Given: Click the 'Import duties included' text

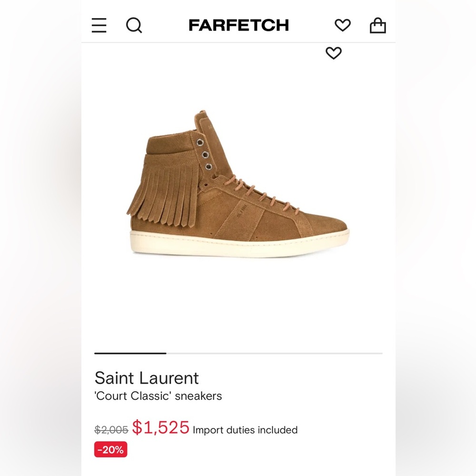Looking at the screenshot, I should [x=244, y=429].
